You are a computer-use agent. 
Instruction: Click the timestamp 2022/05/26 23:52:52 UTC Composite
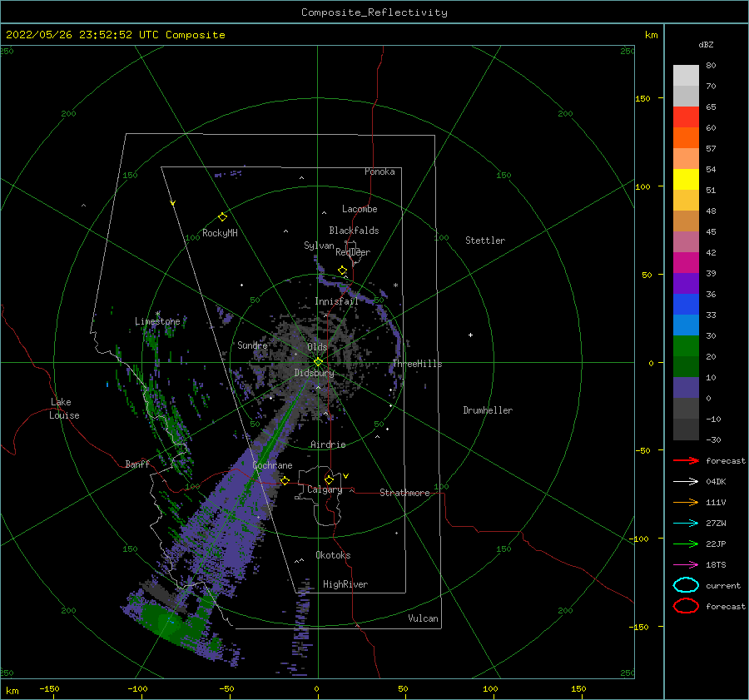point(115,35)
